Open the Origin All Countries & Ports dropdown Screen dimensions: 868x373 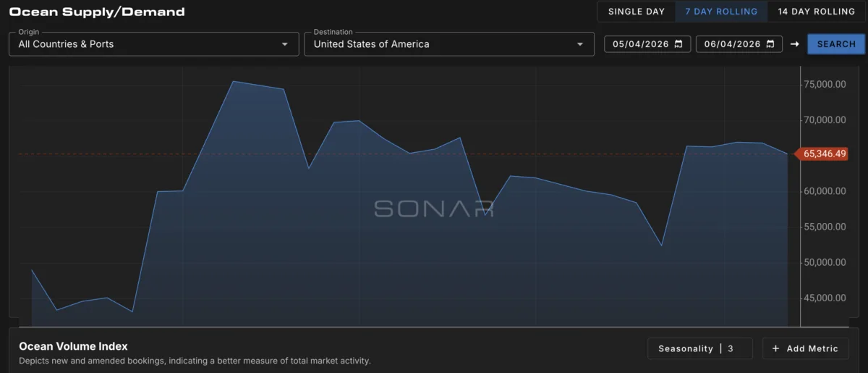click(153, 43)
